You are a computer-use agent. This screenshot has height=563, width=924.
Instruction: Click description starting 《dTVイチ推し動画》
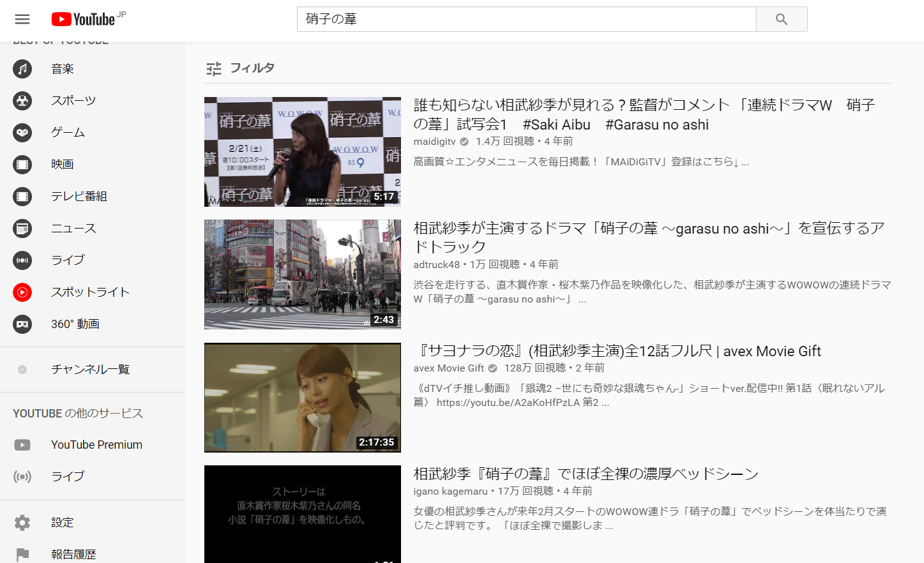[x=649, y=395]
